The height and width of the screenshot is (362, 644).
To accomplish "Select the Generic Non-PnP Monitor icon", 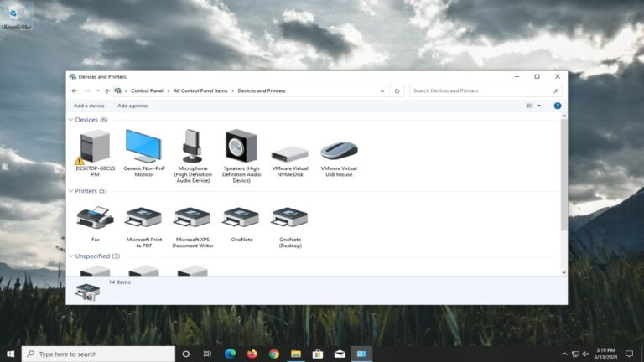I will (143, 147).
